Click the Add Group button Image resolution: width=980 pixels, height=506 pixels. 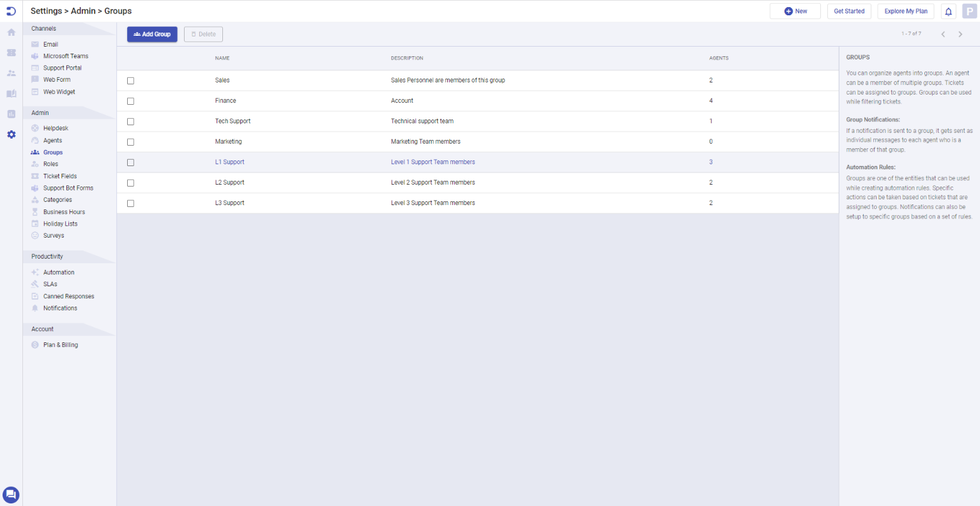[x=152, y=34]
